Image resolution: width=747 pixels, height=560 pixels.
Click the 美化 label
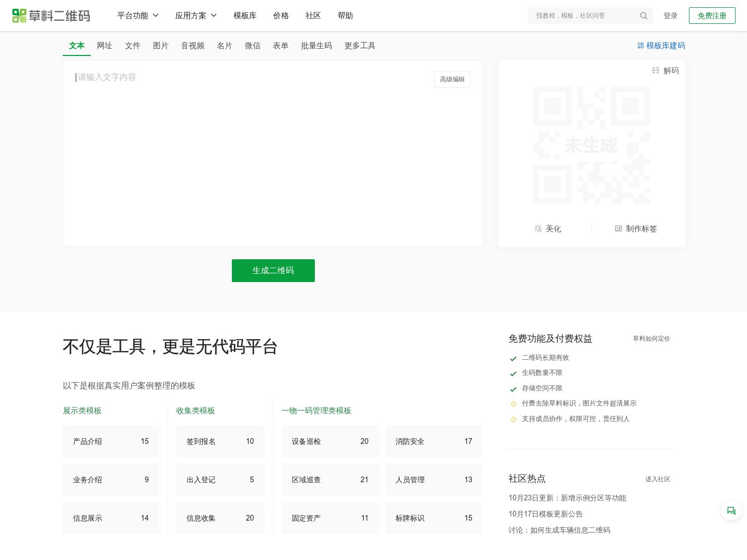tap(554, 229)
